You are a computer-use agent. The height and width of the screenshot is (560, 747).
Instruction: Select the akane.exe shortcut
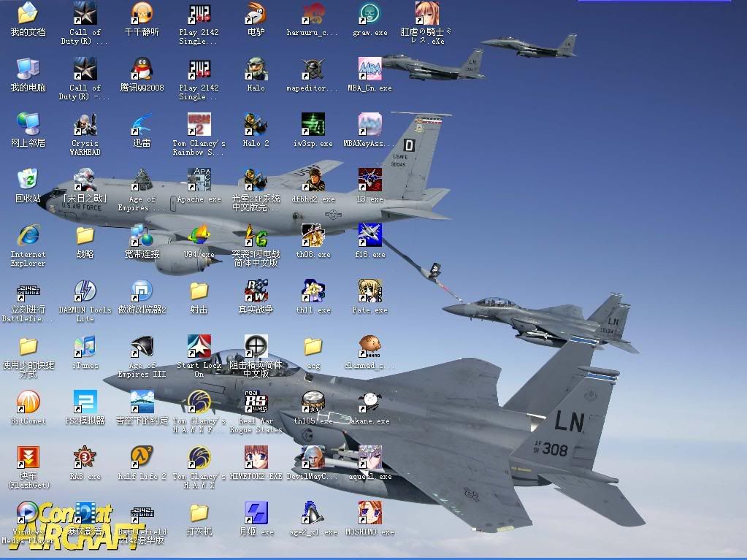370,402
